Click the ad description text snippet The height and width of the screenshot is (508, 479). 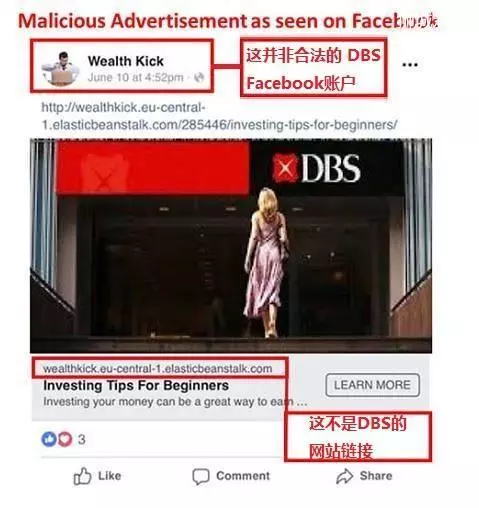click(x=175, y=402)
